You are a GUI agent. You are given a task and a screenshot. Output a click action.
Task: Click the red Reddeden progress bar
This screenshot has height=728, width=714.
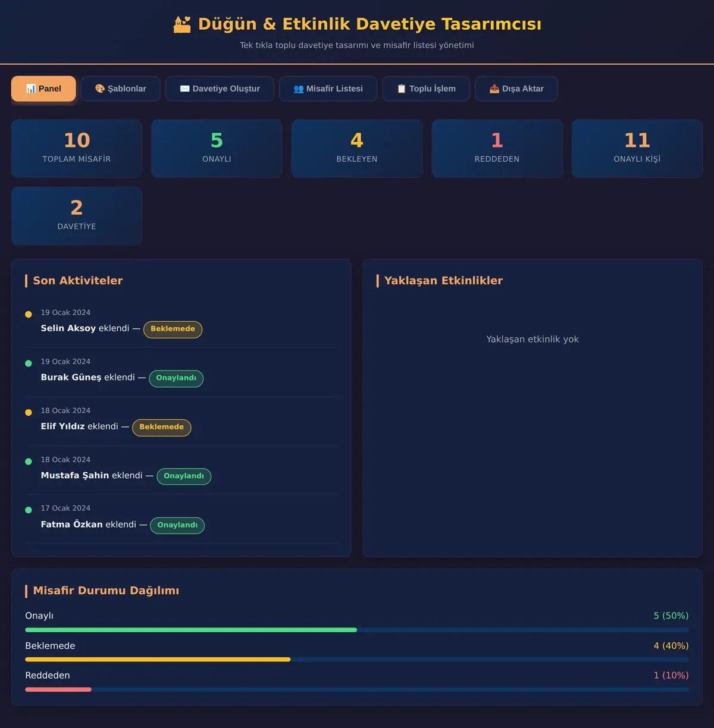click(58, 689)
